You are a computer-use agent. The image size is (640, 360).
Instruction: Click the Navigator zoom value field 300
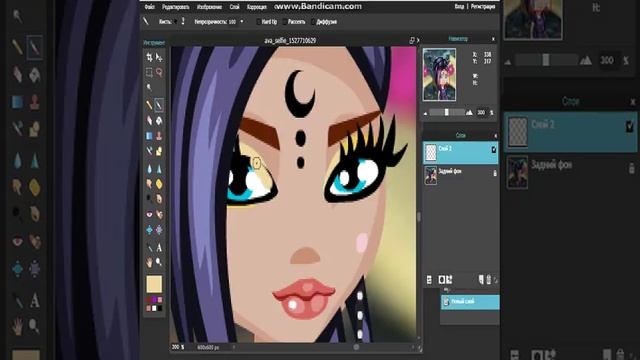pyautogui.click(x=481, y=112)
